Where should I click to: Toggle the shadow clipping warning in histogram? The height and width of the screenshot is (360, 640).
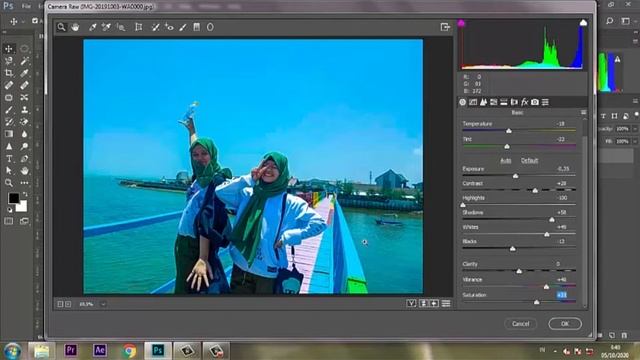461,23
